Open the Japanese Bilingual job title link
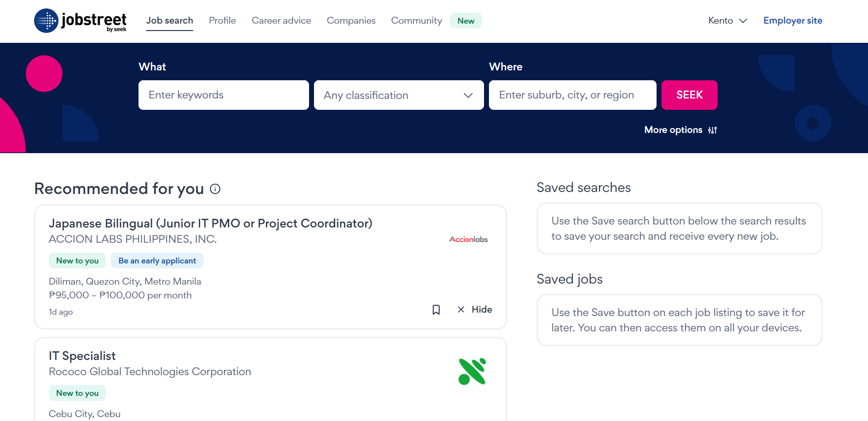This screenshot has width=868, height=421. (210, 224)
